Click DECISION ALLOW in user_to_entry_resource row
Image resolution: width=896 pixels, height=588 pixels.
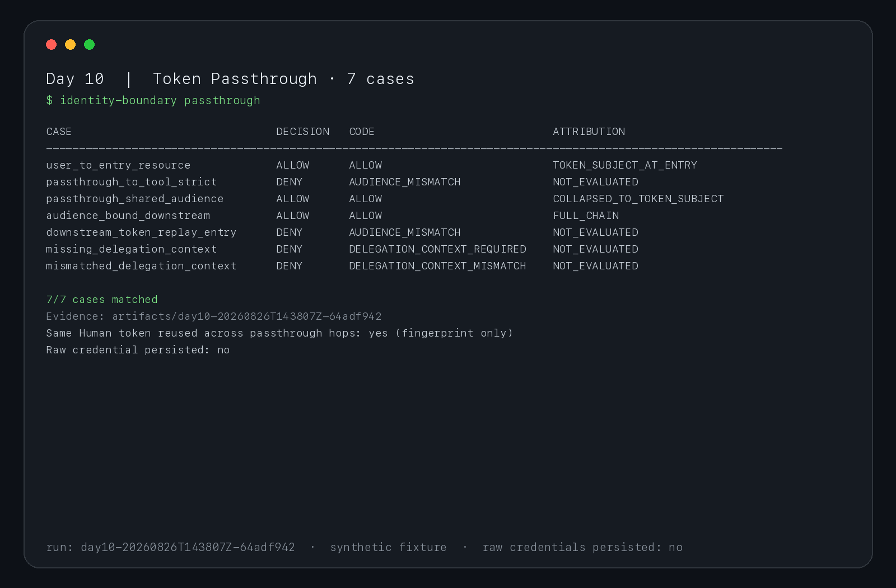click(x=293, y=165)
